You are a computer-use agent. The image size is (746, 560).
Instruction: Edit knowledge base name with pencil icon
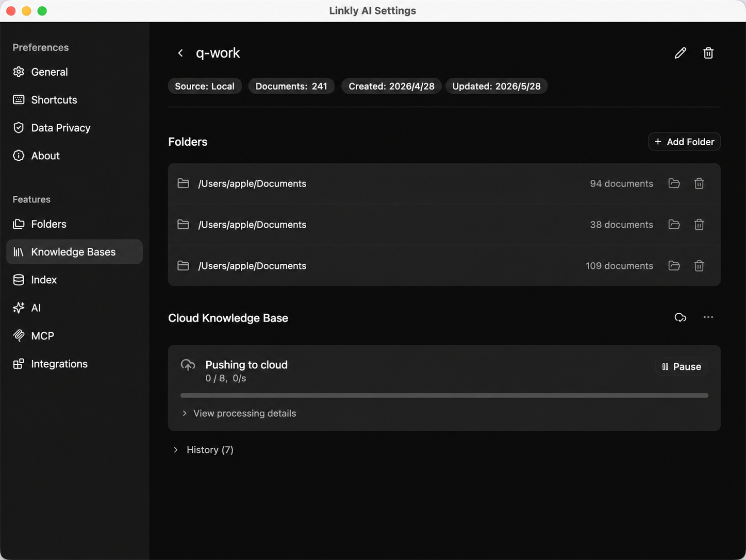pyautogui.click(x=681, y=53)
